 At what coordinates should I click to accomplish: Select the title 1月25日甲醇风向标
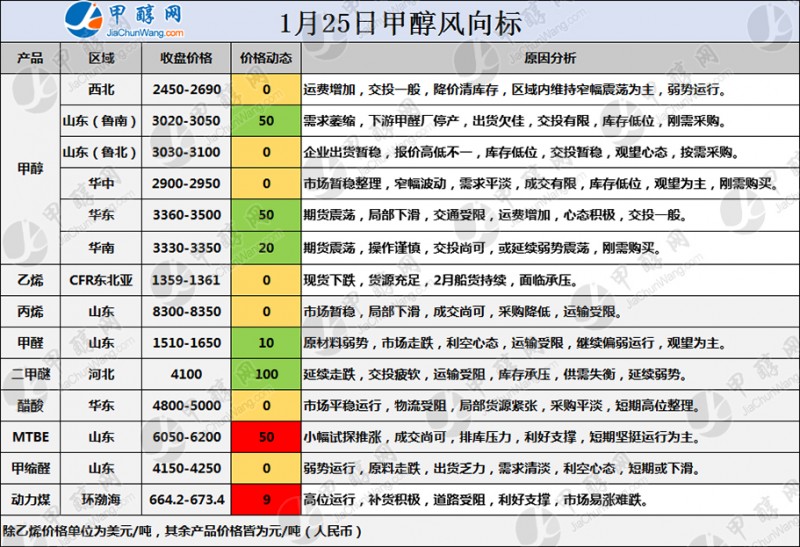(x=400, y=23)
